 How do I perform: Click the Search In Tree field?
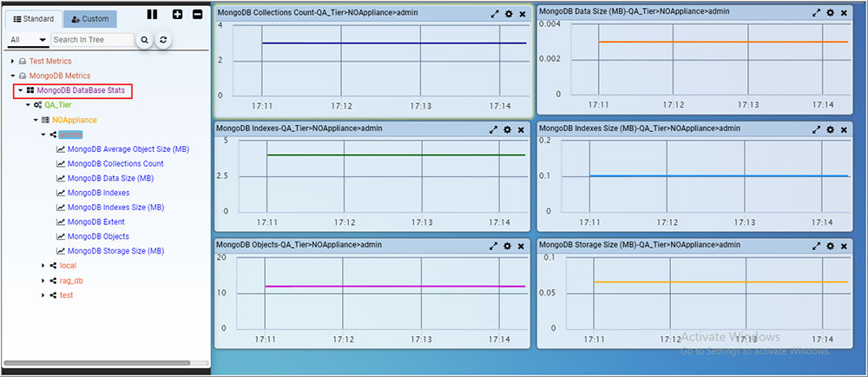coord(93,40)
